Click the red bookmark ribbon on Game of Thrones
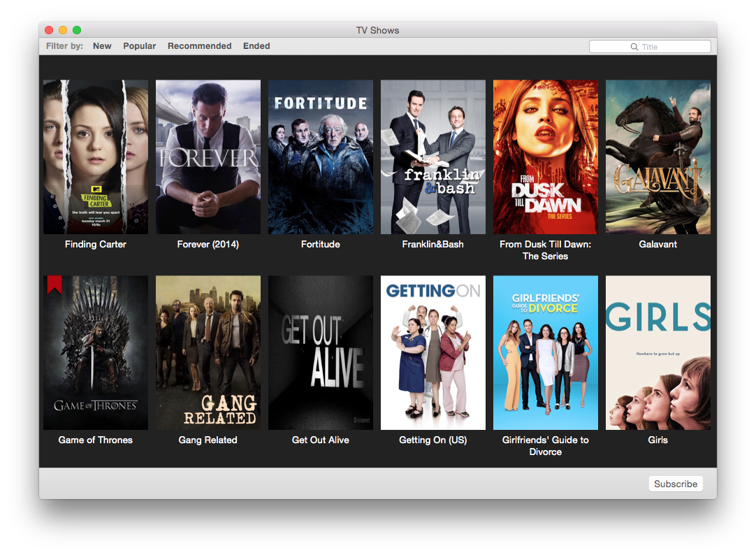The image size is (756, 555). [x=54, y=284]
